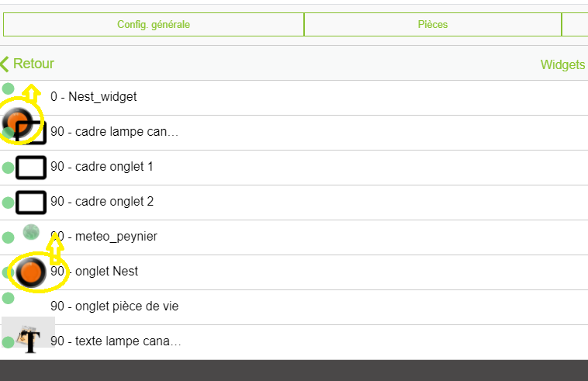This screenshot has height=381, width=588.
Task: Click the green dot beside onglet pièce de vie
Action: pos(8,298)
